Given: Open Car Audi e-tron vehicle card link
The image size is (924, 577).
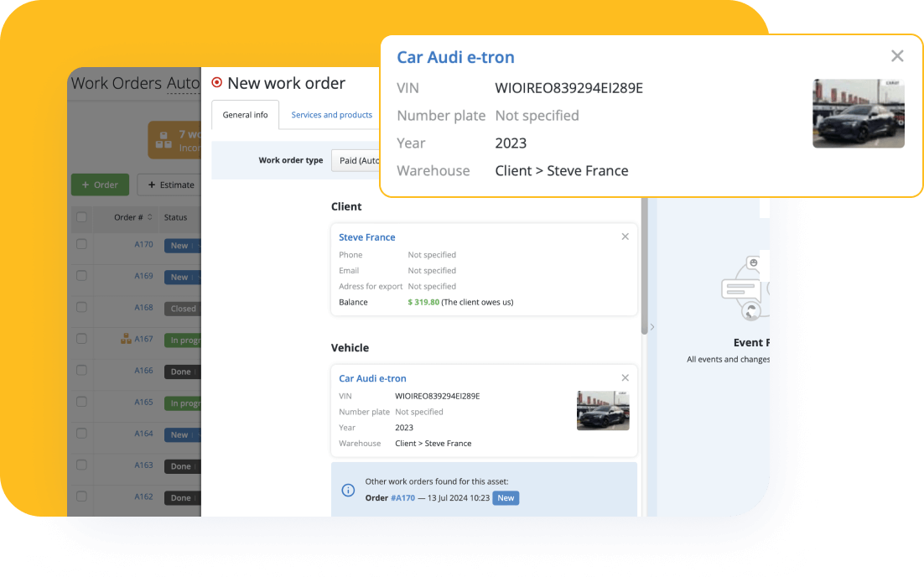Looking at the screenshot, I should pos(372,378).
